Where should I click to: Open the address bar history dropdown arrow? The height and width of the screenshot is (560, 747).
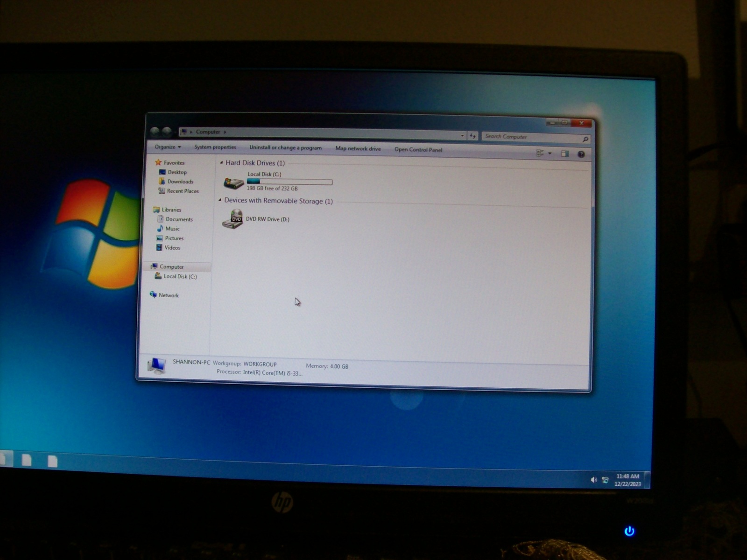[x=462, y=135]
